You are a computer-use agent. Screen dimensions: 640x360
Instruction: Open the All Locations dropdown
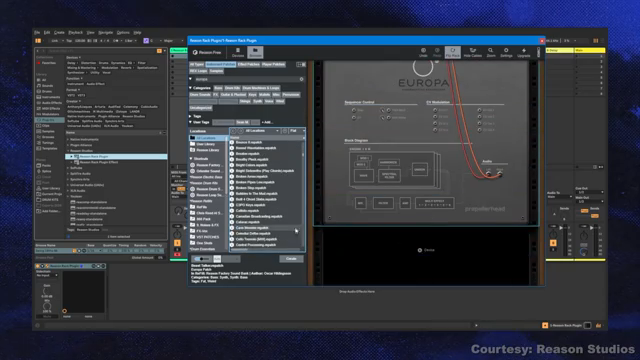(x=262, y=131)
